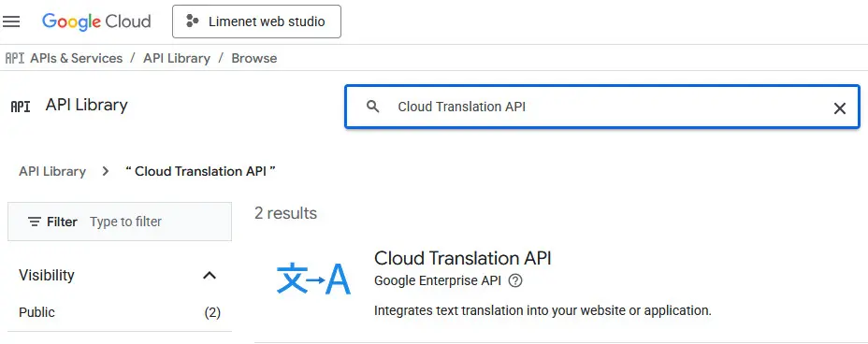The image size is (868, 344).
Task: Open the Limenet web studio project selector
Action: (256, 21)
